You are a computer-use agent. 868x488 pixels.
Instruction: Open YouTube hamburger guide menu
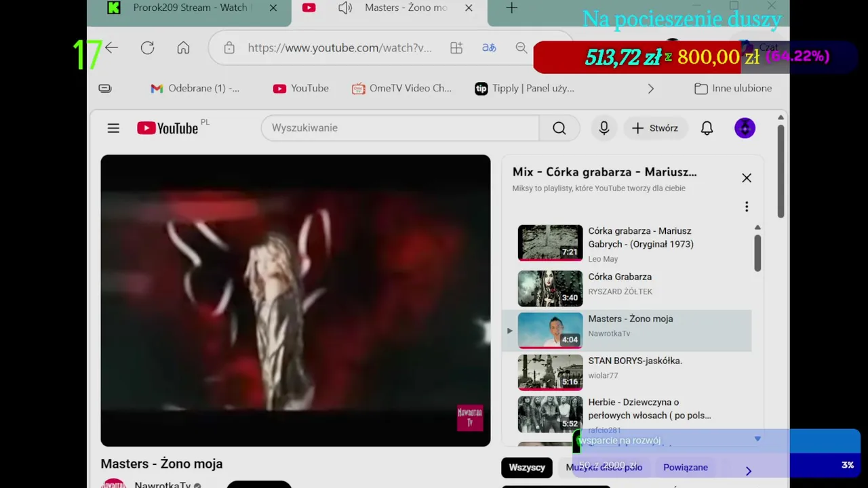point(113,128)
